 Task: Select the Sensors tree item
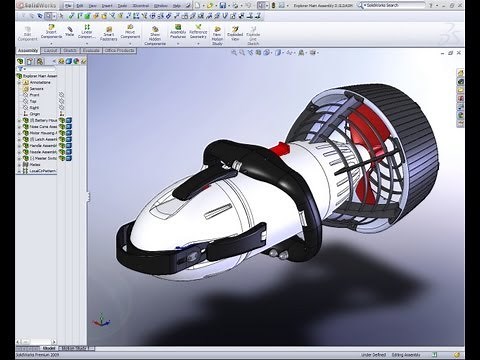pyautogui.click(x=33, y=89)
